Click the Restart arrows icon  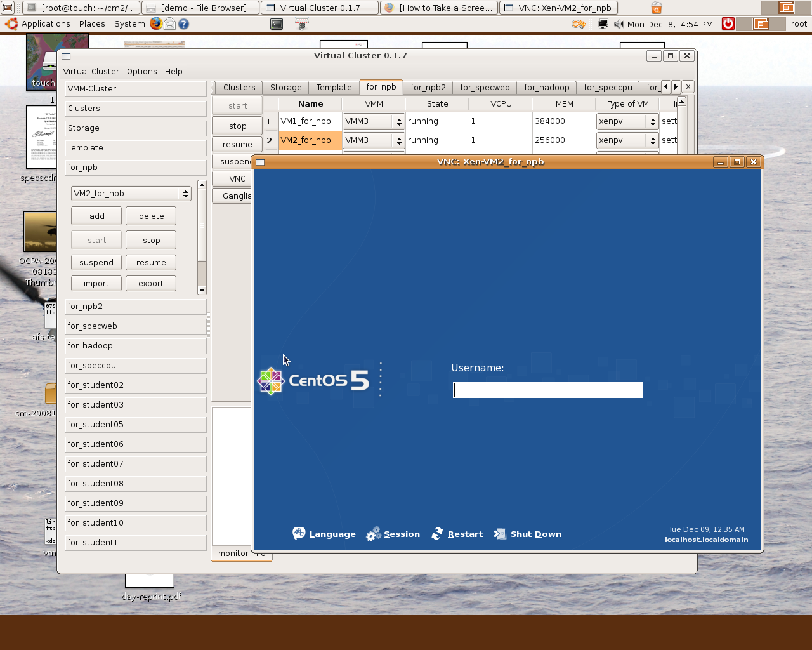[x=437, y=534]
